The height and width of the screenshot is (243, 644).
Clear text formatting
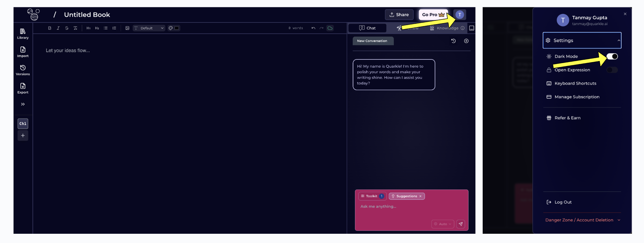tap(75, 28)
